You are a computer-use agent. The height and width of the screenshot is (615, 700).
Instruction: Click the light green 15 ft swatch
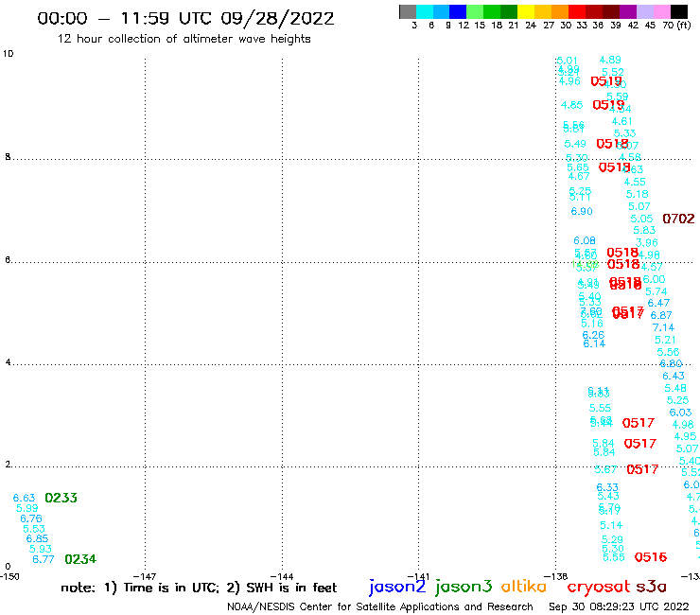tap(475, 12)
